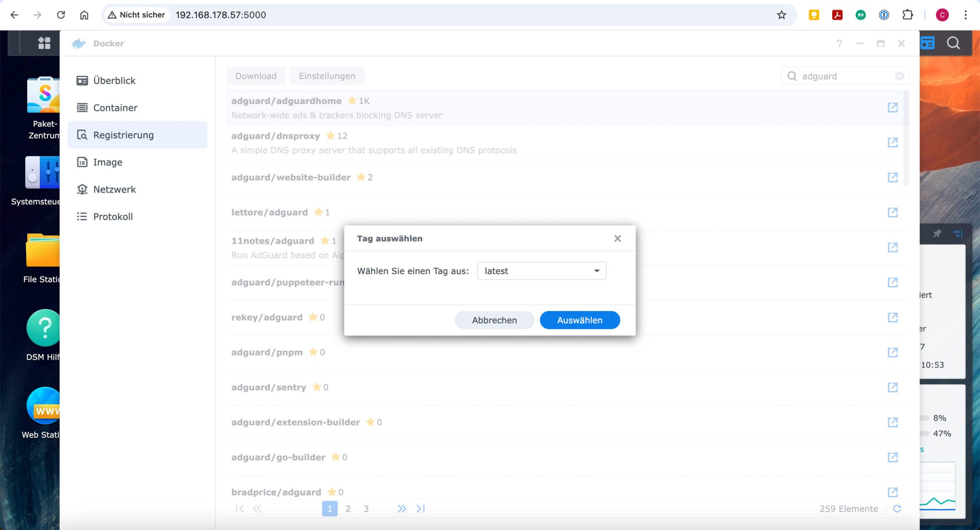The width and height of the screenshot is (980, 530).
Task: Switch to the Container section
Action: (x=115, y=108)
